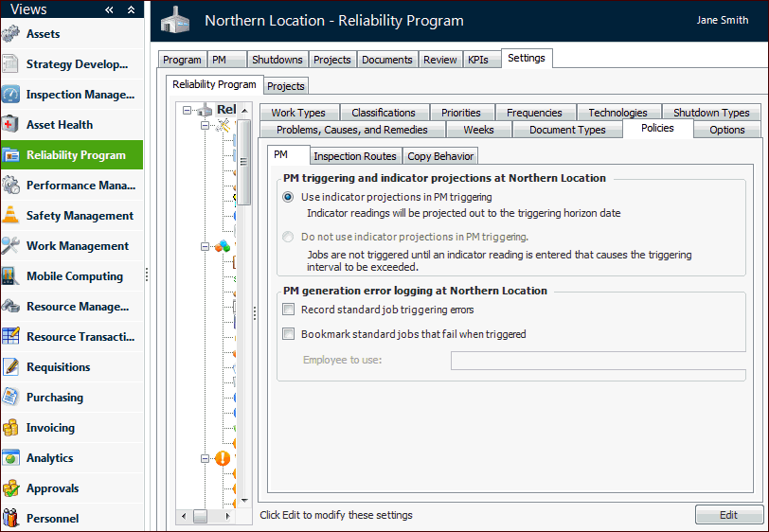Click the Edit button
The image size is (769, 532).
pyautogui.click(x=728, y=515)
